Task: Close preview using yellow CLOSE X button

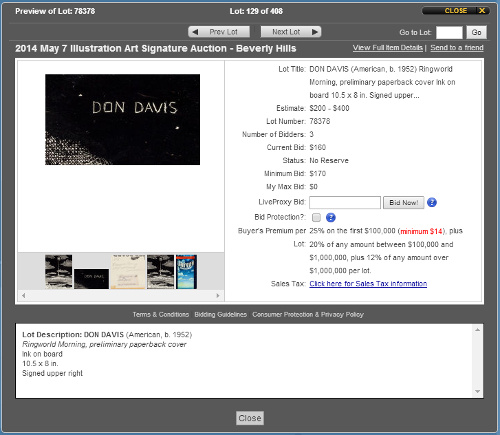Action: click(456, 11)
